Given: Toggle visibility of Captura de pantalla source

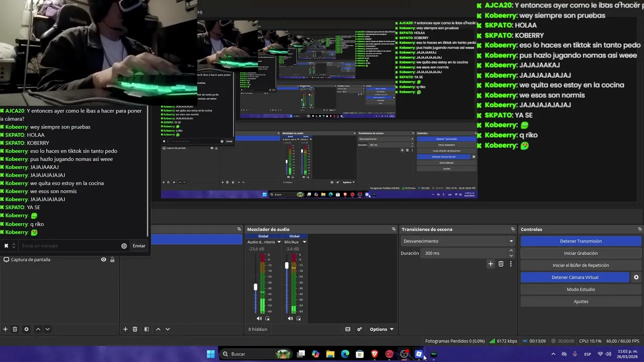Looking at the screenshot, I should pos(104,259).
